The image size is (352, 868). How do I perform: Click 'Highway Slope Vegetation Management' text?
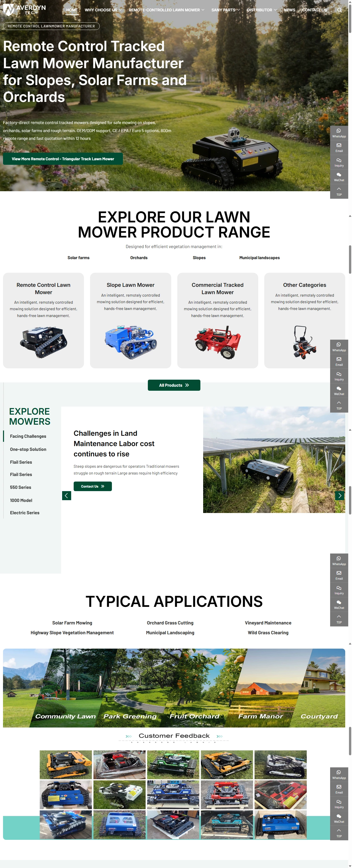pos(72,633)
